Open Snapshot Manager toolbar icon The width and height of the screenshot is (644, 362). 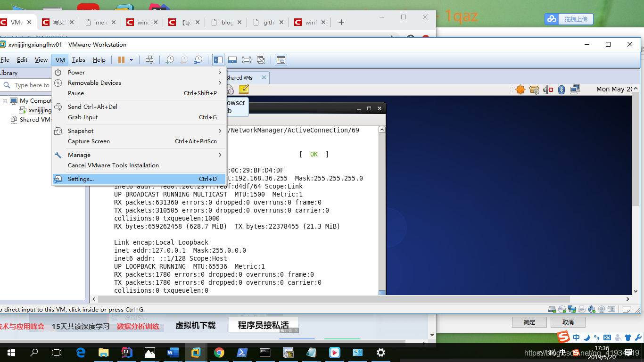coord(198,60)
